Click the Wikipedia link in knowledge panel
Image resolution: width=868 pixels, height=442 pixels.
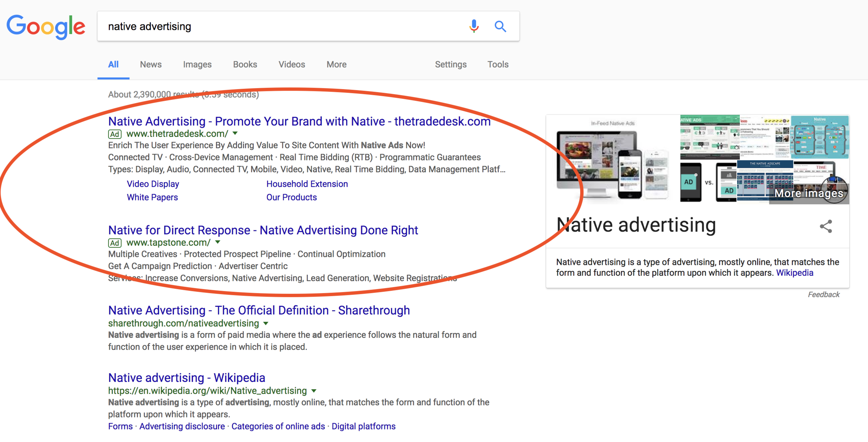tap(794, 273)
